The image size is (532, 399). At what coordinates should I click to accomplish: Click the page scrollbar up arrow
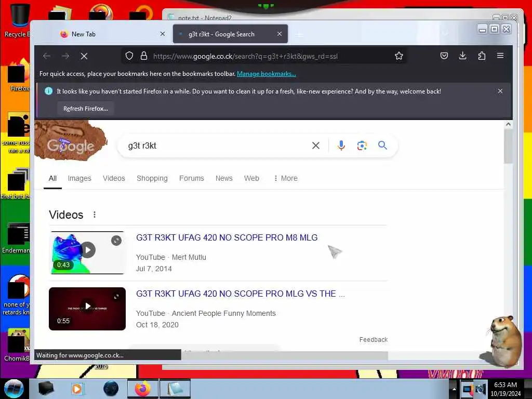[x=508, y=124]
